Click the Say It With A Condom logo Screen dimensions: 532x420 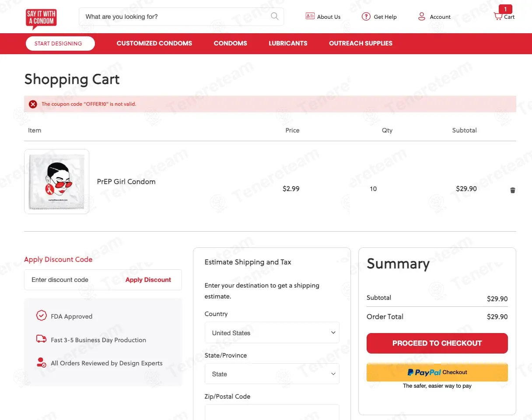click(41, 19)
